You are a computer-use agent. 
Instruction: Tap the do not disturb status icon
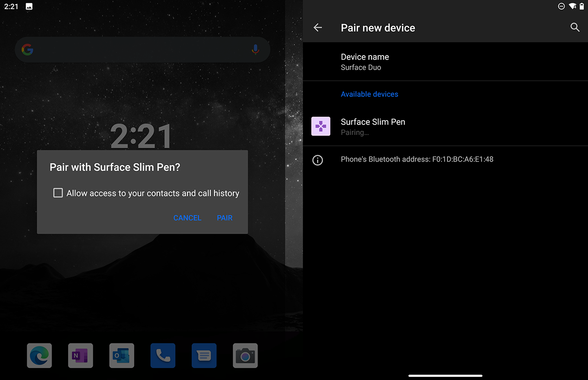(561, 6)
